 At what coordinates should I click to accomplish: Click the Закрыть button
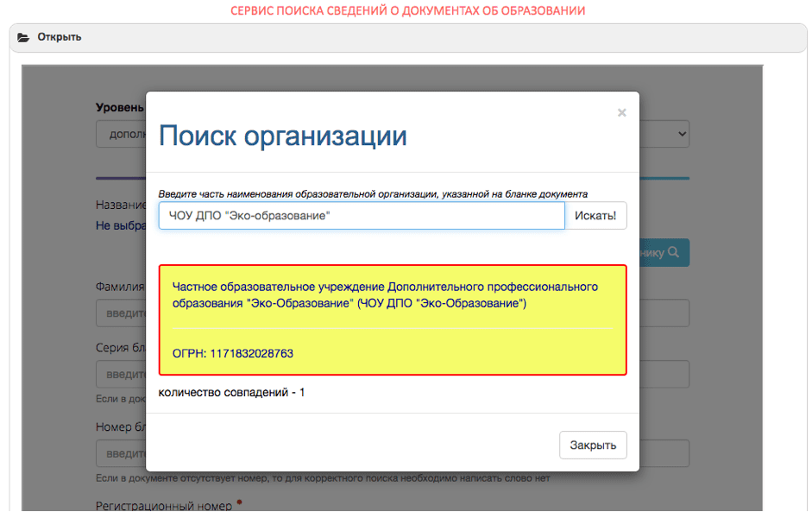[x=593, y=445]
